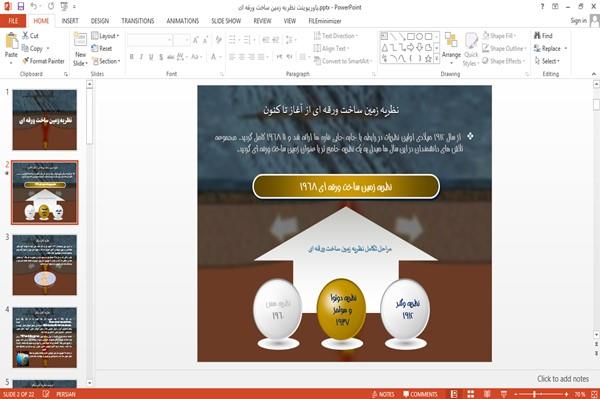600x399 pixels.
Task: Select slide 3 thumbnail
Action: point(45,265)
